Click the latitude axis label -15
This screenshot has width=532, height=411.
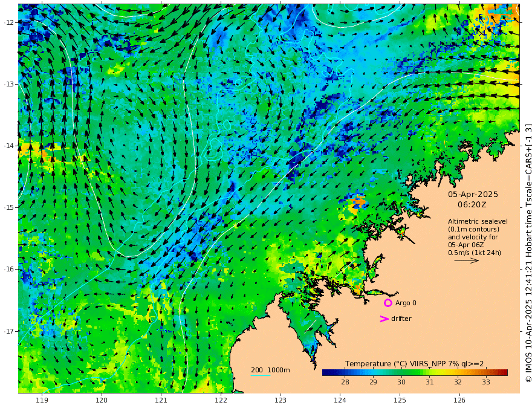pos(9,207)
